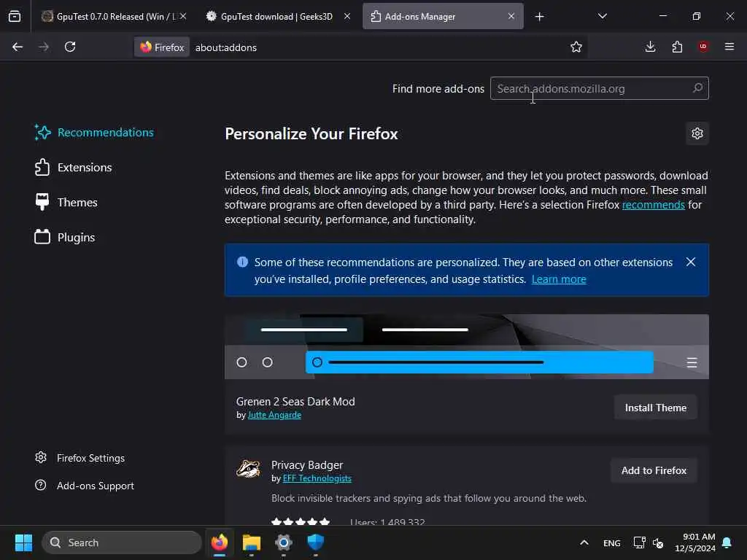Open the Extensions category in sidebar
Screen dimensions: 747x560
(x=74, y=168)
